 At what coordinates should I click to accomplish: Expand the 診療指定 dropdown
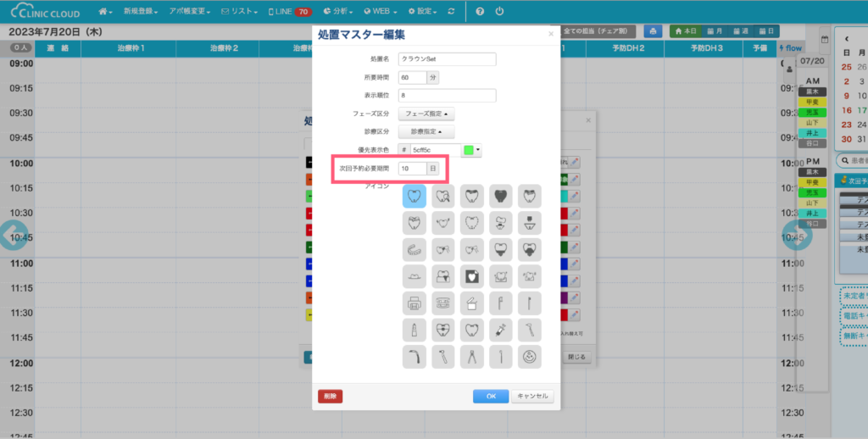(x=426, y=132)
